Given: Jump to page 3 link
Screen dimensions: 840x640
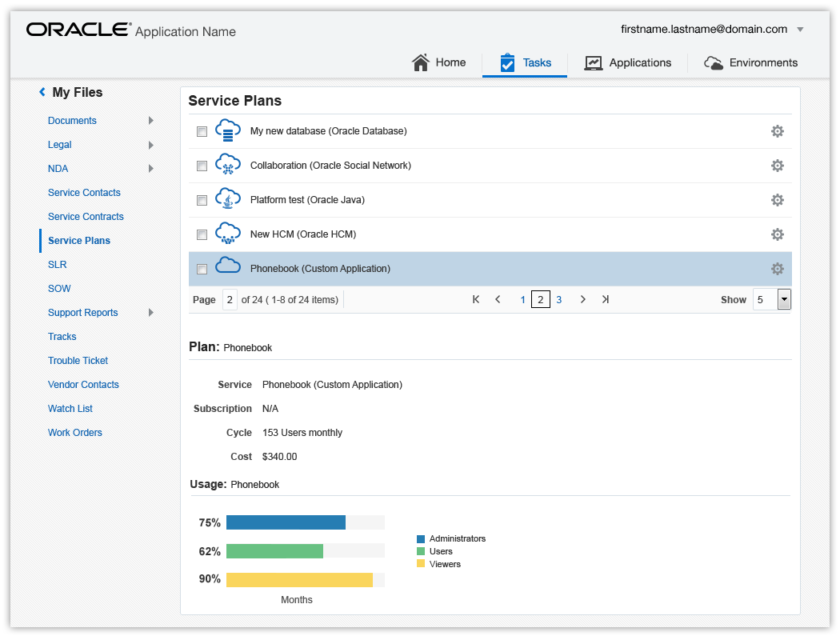Looking at the screenshot, I should pos(558,300).
